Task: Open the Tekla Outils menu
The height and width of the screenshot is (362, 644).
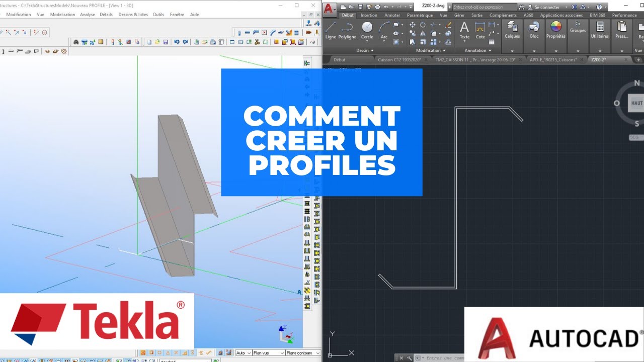Action: [158, 15]
